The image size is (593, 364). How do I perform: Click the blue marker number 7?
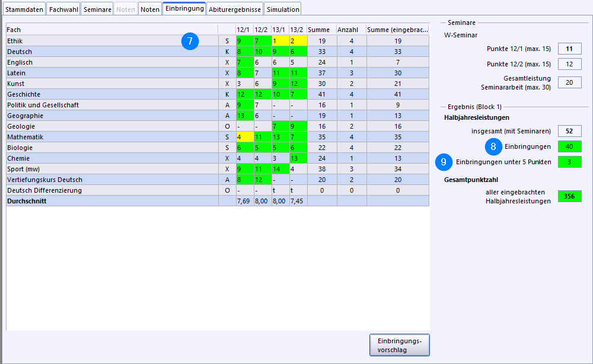coord(190,41)
